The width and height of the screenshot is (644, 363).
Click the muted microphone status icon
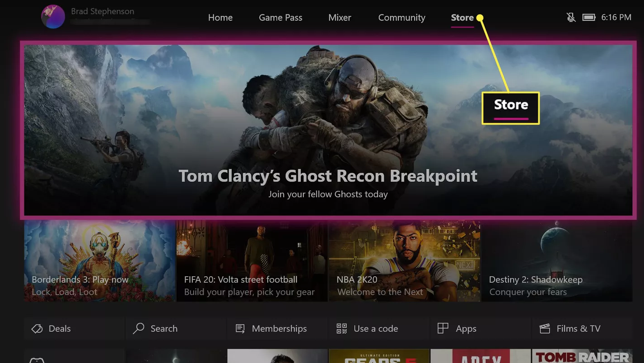[x=571, y=18]
